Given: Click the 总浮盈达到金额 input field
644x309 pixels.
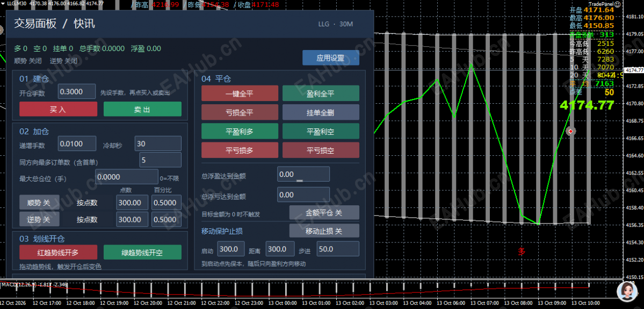Looking at the screenshot, I should (303, 174).
